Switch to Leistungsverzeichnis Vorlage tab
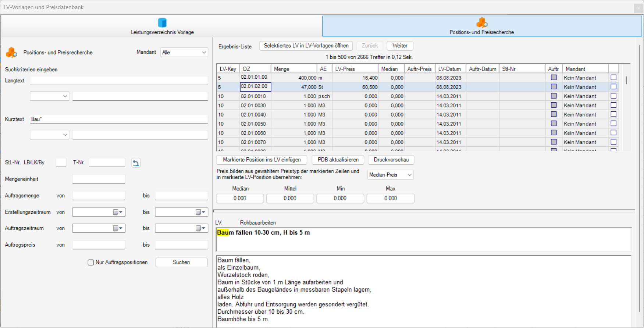This screenshot has height=328, width=644. tap(162, 26)
